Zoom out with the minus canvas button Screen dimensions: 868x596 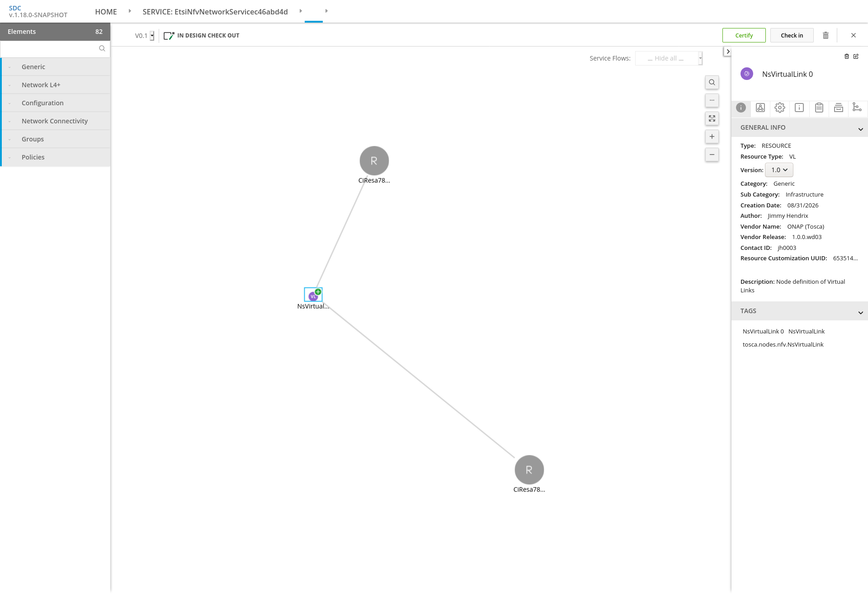[712, 155]
